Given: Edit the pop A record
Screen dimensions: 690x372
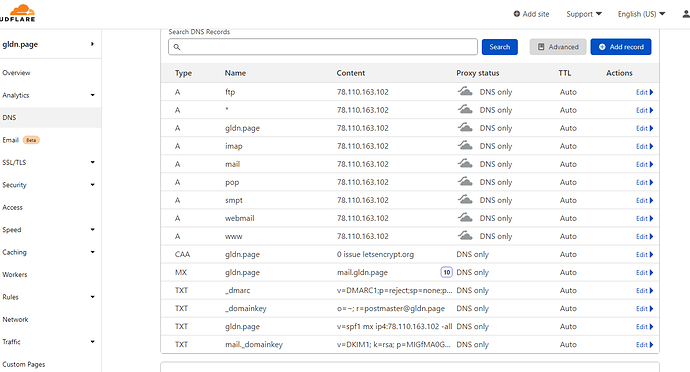Looking at the screenshot, I should (645, 182).
